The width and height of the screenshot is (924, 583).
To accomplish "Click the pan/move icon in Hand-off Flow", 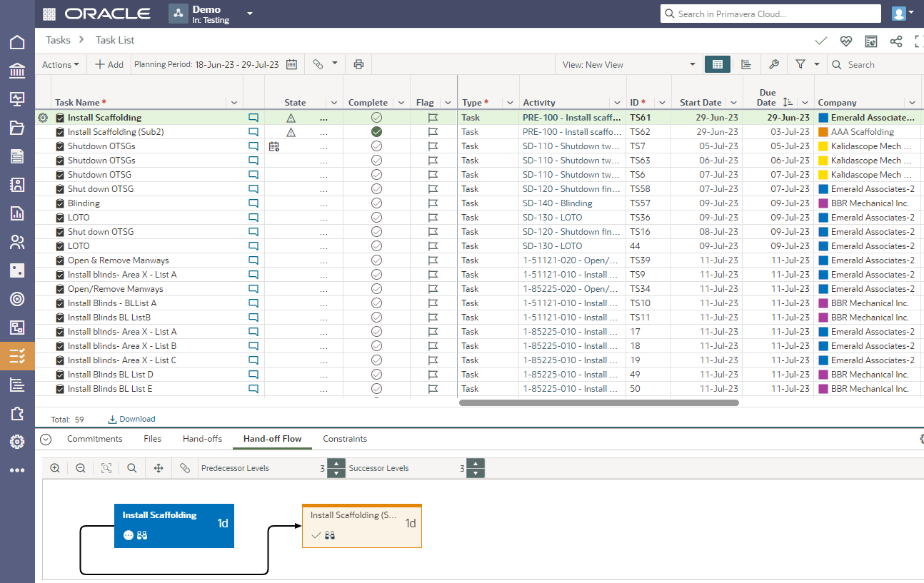I will tap(159, 468).
